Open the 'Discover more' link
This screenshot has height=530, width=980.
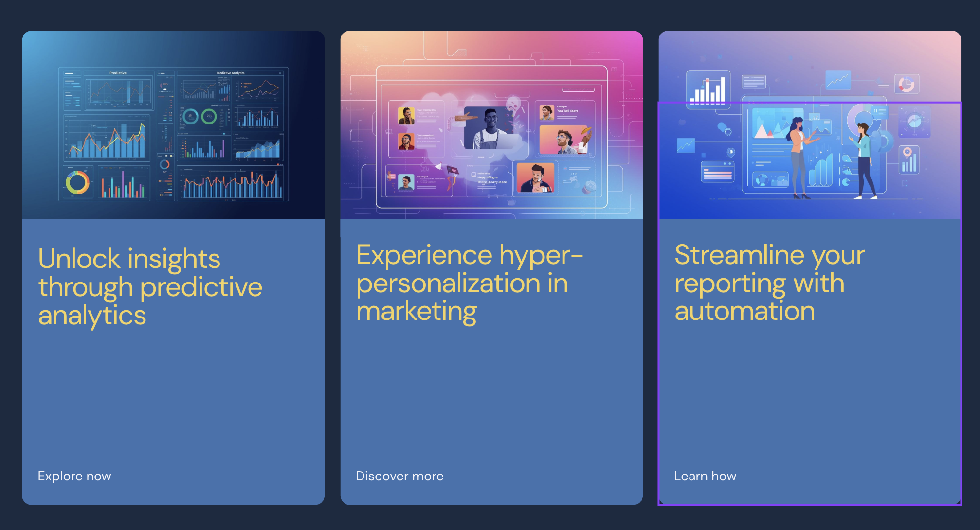point(399,476)
